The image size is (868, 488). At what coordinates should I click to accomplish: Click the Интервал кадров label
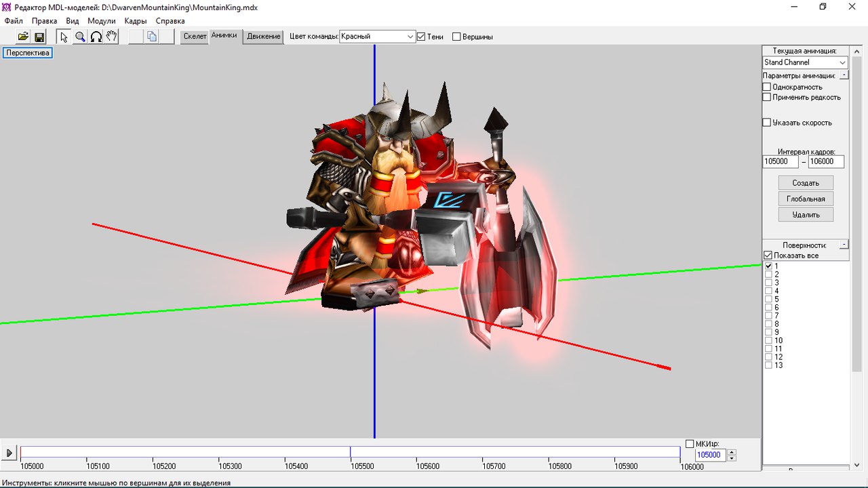[806, 152]
